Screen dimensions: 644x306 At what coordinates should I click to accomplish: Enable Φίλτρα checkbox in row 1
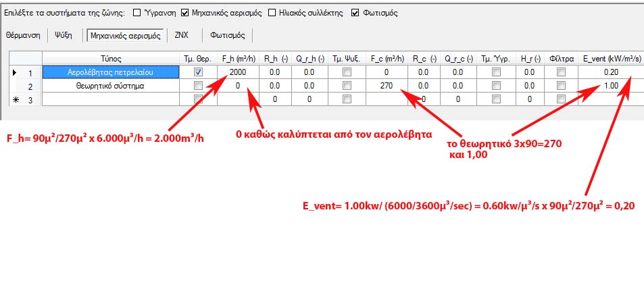(x=561, y=72)
